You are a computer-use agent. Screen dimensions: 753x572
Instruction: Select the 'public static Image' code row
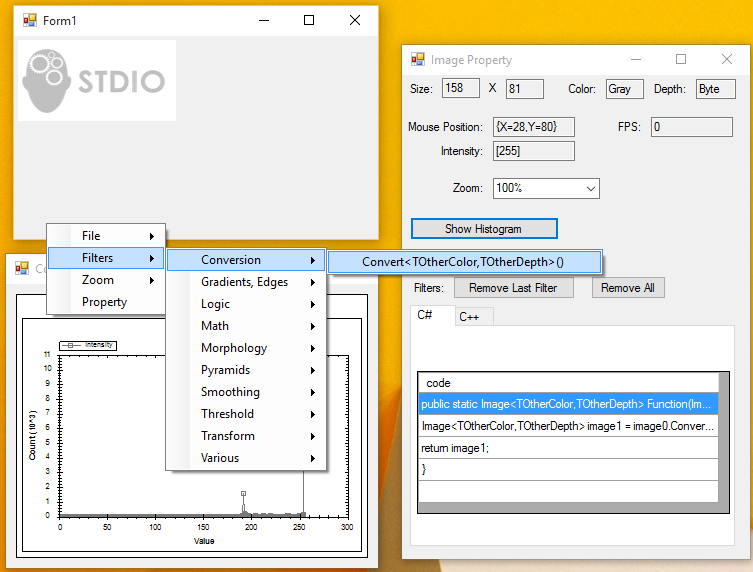click(x=569, y=404)
